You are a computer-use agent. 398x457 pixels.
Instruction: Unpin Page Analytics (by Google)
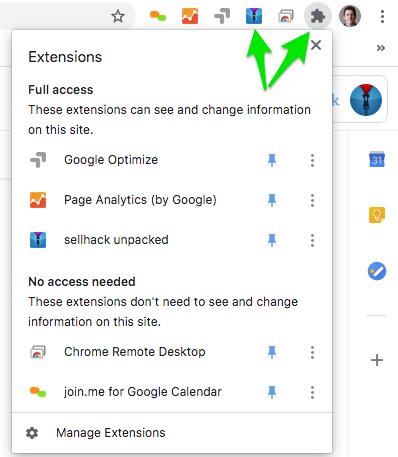click(272, 200)
